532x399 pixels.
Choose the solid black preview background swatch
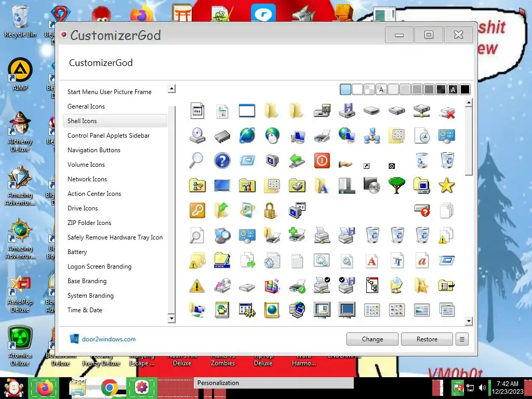pos(465,89)
